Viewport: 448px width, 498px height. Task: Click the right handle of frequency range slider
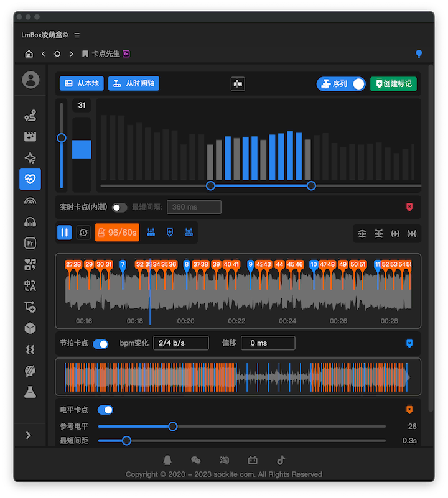tap(311, 186)
